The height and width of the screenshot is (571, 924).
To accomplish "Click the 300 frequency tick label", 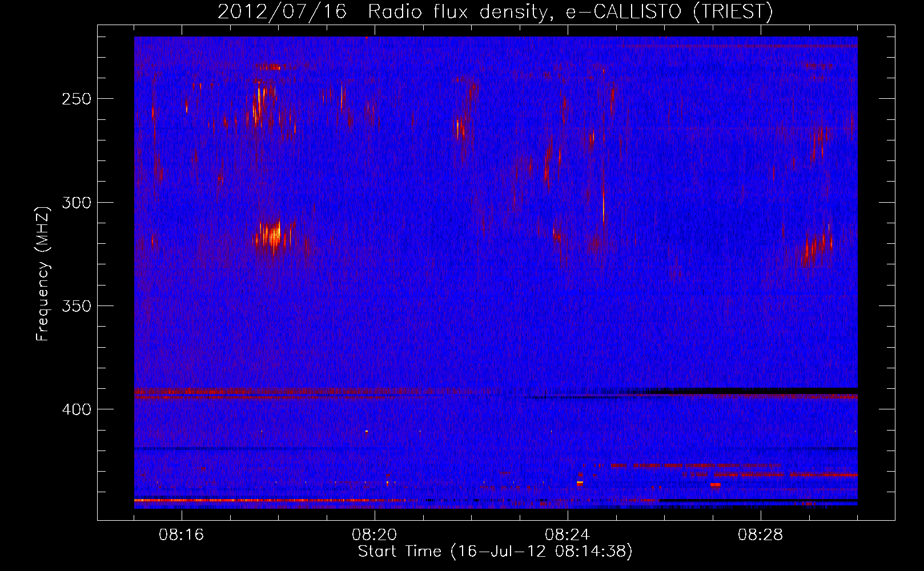I will [77, 203].
